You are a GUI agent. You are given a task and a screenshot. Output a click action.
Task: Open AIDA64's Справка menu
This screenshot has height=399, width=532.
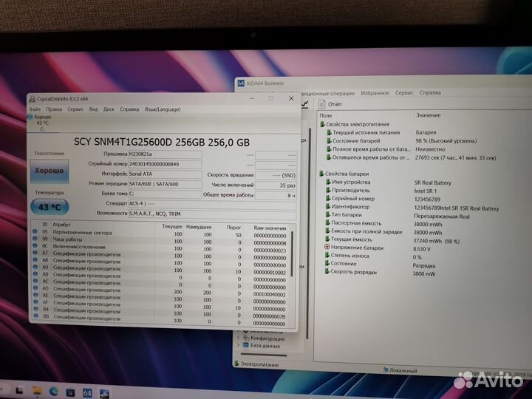430,92
